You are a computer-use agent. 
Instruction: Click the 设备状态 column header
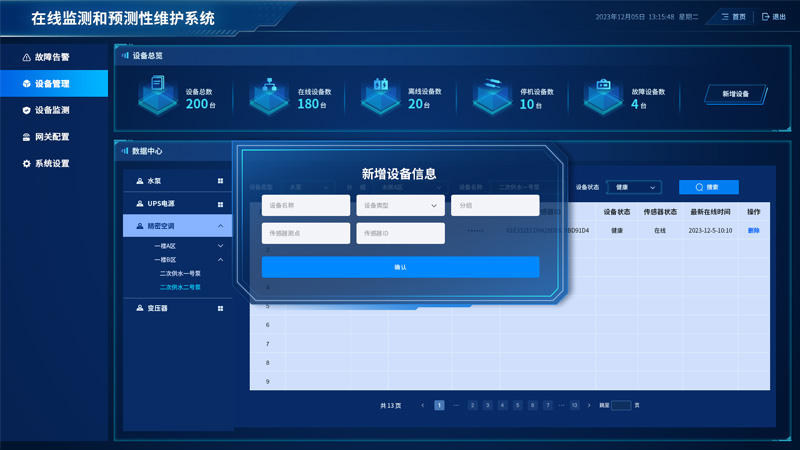coord(617,212)
